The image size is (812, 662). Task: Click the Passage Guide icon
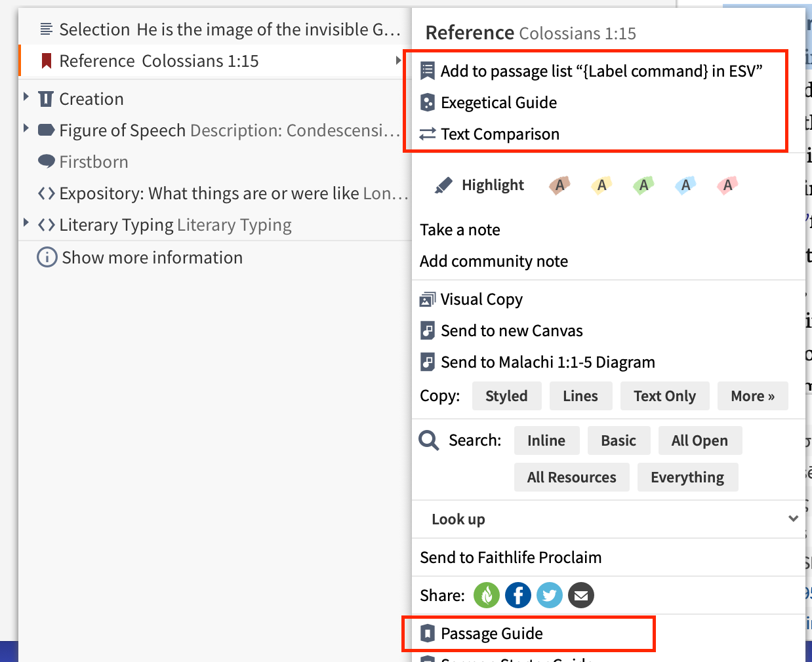tap(427, 633)
